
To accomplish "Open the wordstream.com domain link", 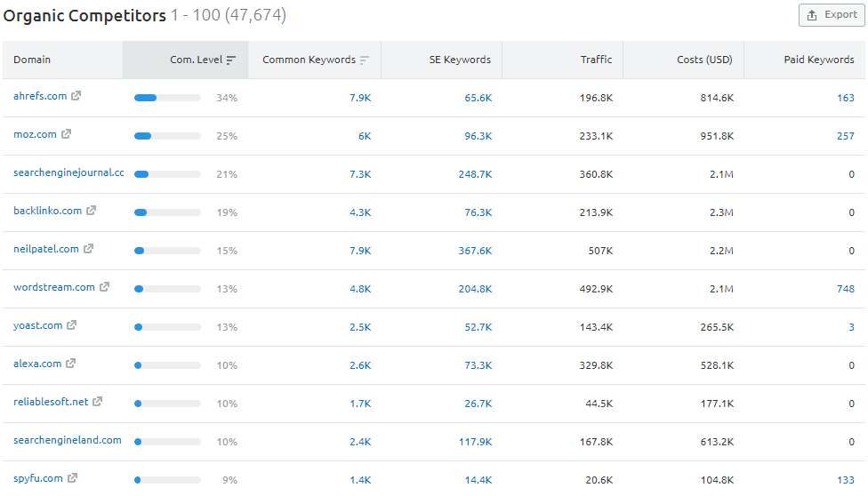I will (x=54, y=287).
